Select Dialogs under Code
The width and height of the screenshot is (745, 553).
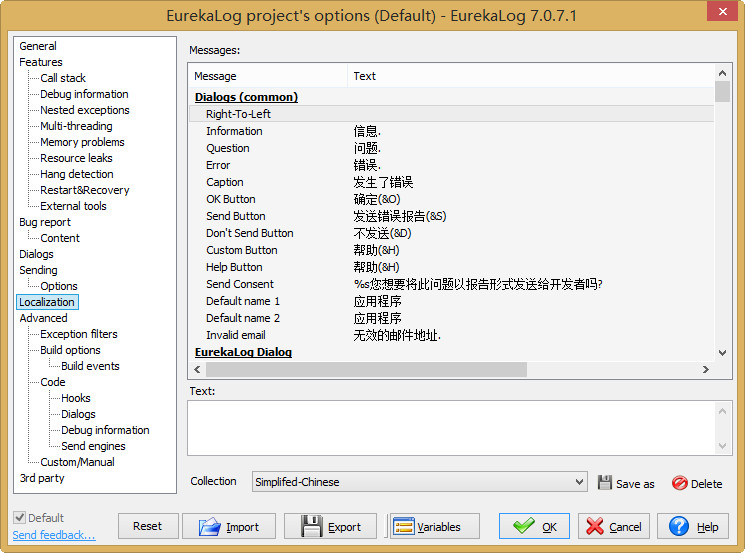(78, 414)
